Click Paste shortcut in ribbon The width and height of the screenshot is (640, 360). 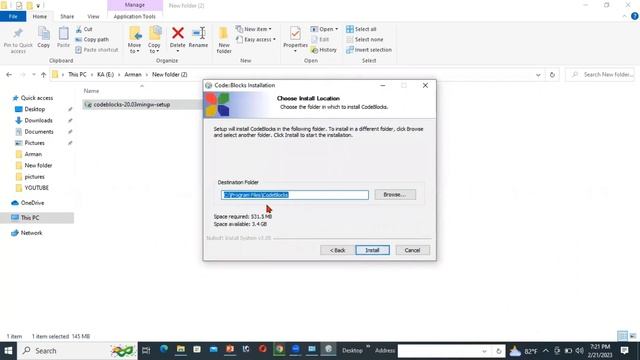97,50
